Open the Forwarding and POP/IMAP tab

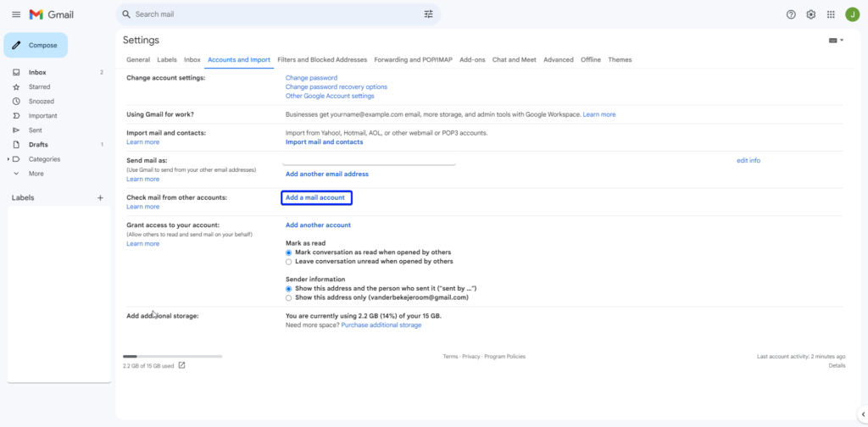click(x=414, y=60)
